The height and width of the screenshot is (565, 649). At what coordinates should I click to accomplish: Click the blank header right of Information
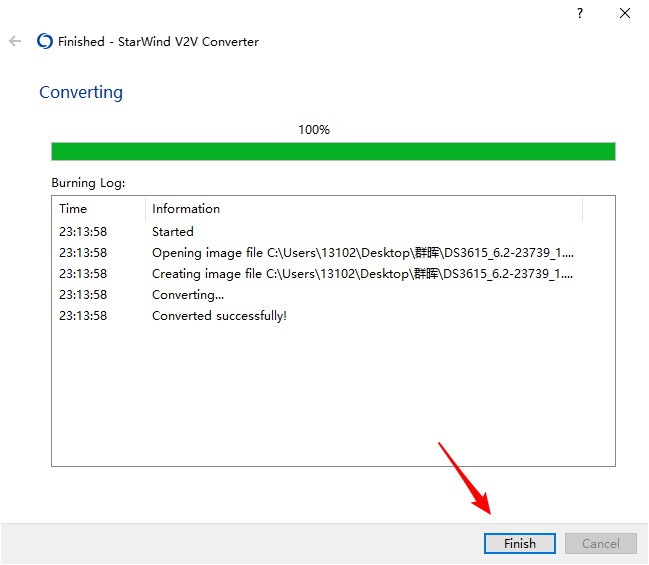click(x=598, y=209)
